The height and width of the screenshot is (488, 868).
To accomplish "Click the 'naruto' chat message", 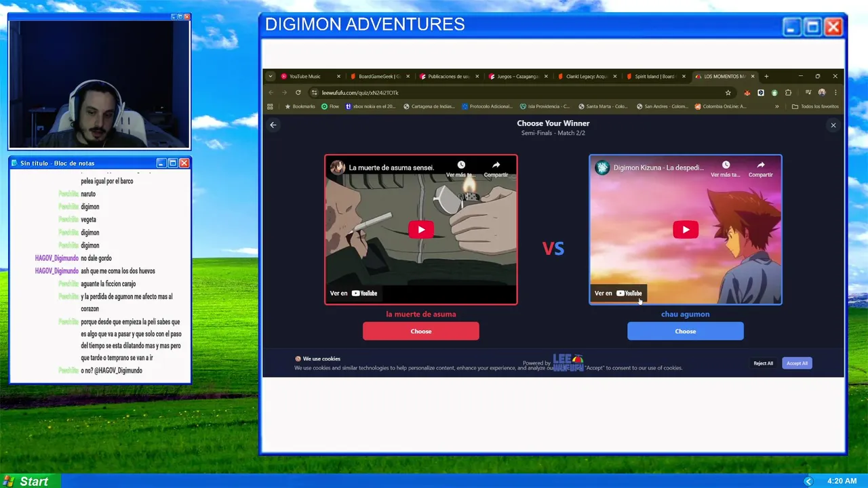I will [88, 194].
